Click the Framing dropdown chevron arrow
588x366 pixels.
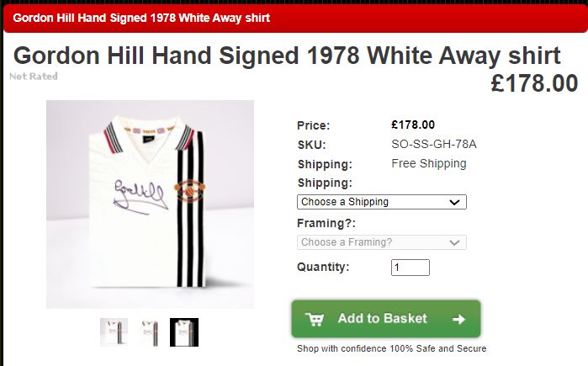click(454, 242)
